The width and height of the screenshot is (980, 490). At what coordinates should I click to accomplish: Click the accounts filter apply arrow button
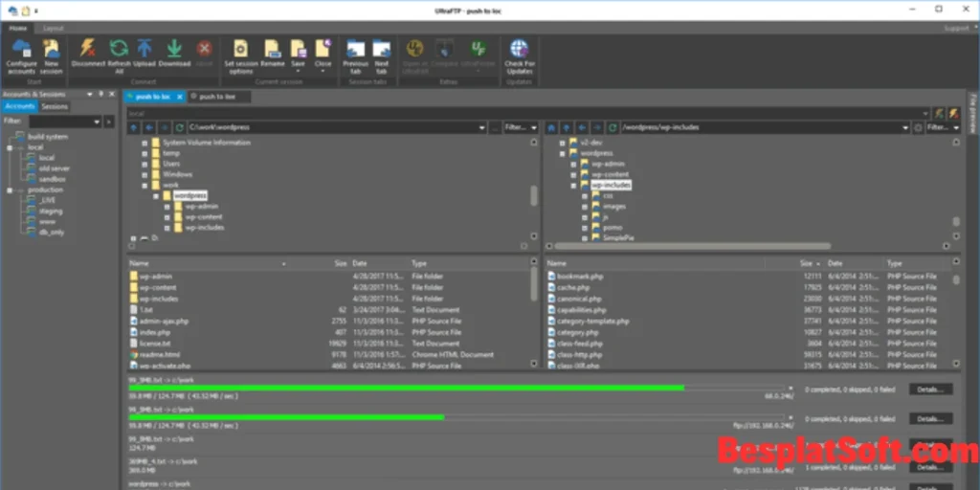[x=109, y=122]
